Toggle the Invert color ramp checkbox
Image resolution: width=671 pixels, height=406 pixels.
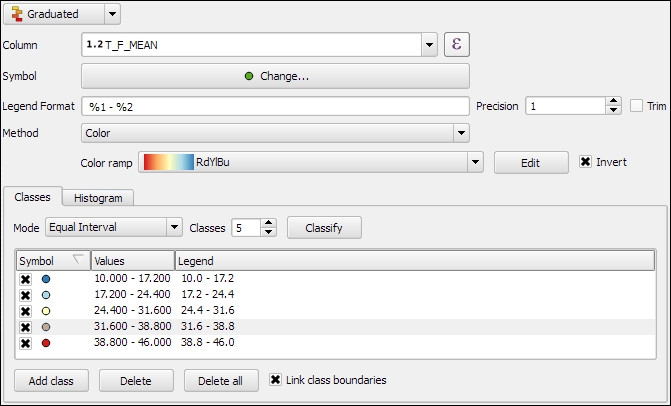(x=585, y=162)
